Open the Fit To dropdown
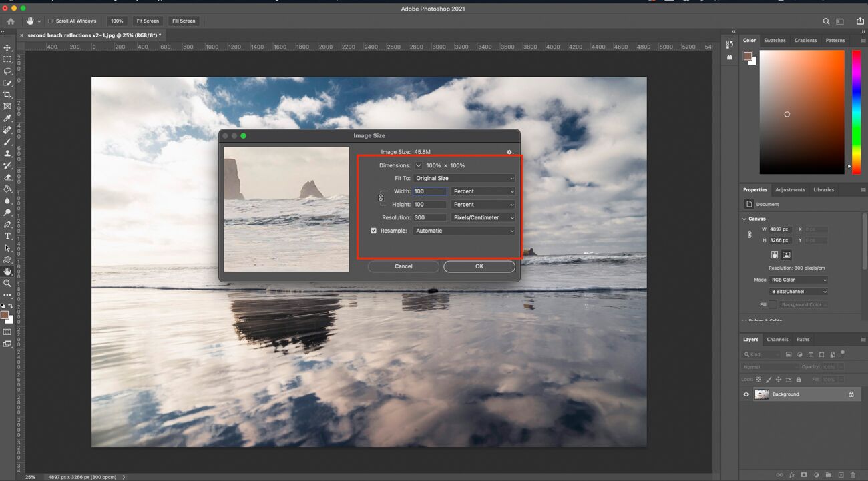 tap(464, 178)
